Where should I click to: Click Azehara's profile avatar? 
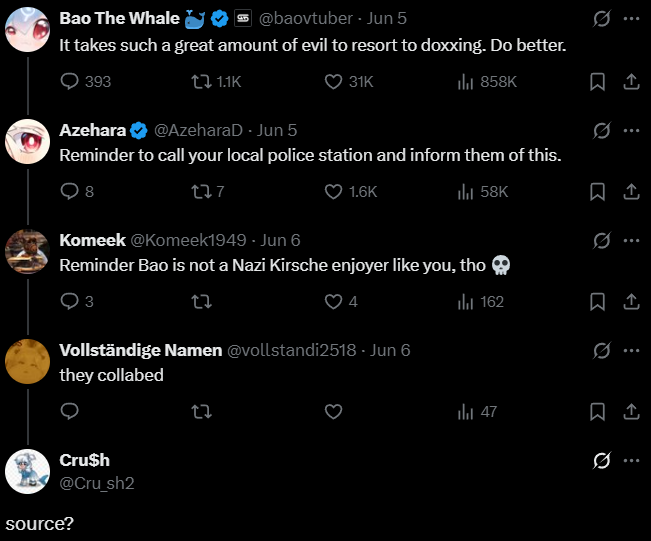coord(27,142)
